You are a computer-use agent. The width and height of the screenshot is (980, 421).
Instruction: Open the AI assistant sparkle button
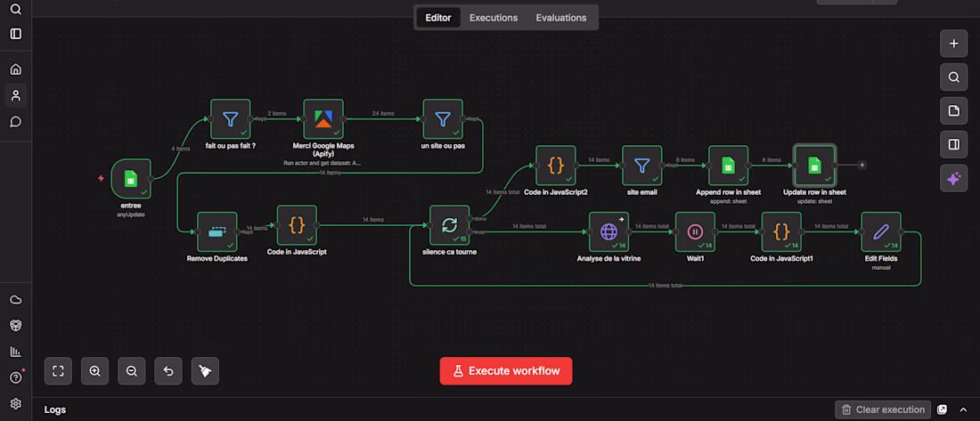point(954,179)
